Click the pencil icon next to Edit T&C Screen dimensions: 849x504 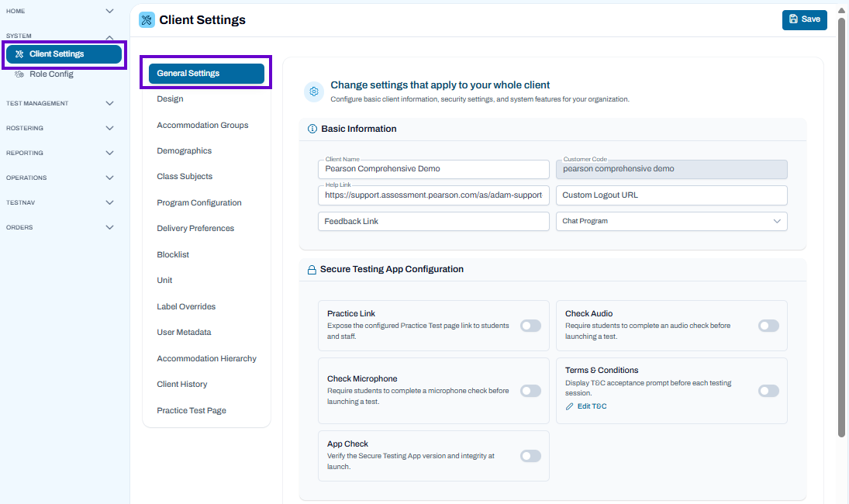point(570,406)
